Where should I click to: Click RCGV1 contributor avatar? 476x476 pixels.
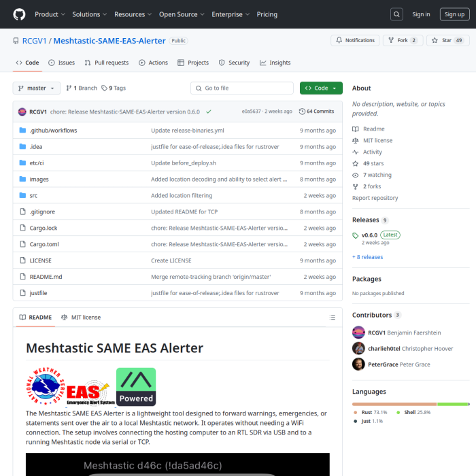(358, 333)
